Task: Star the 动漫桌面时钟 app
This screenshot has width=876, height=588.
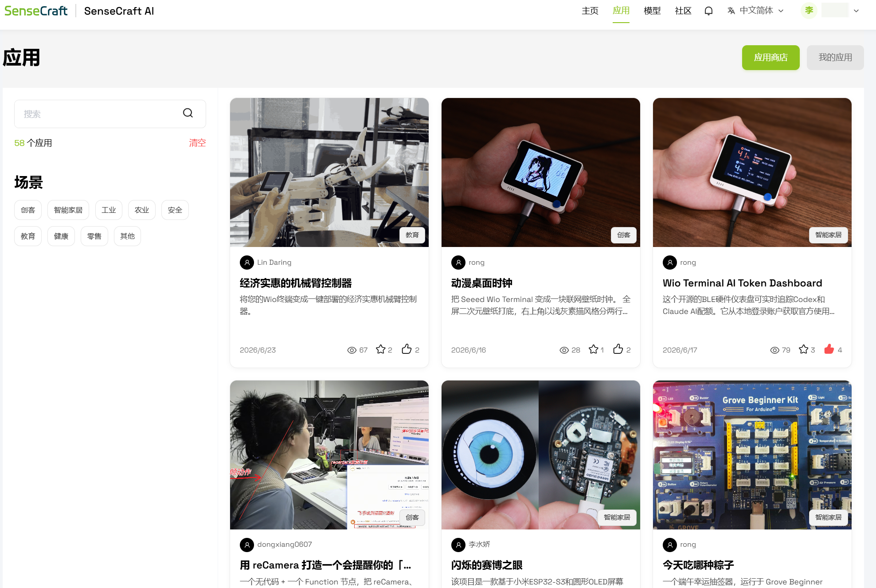Action: pyautogui.click(x=593, y=349)
